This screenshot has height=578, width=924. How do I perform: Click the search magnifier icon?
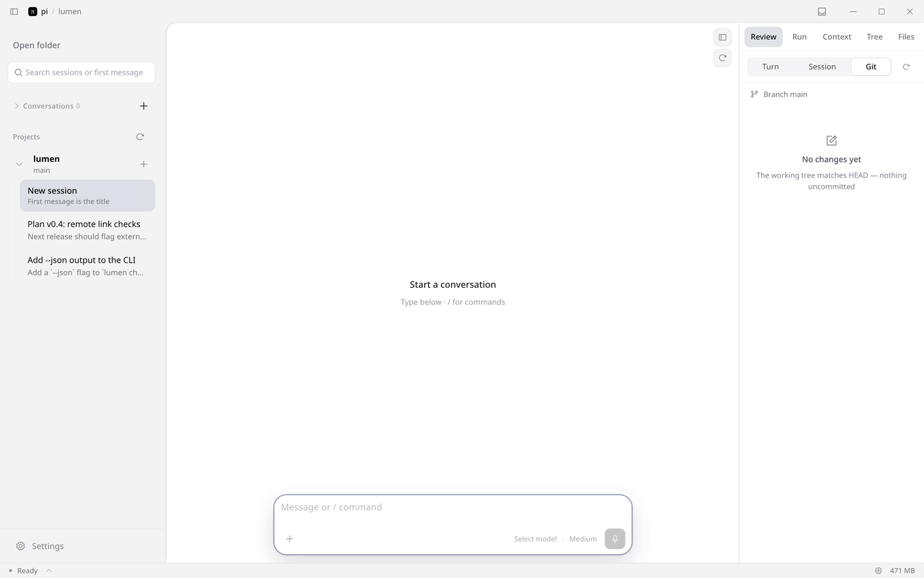19,73
